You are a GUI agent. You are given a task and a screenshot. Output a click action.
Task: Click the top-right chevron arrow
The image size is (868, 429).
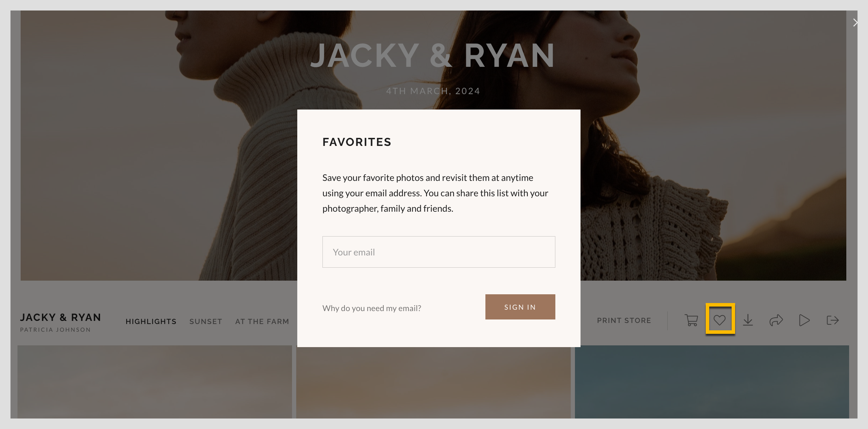coord(855,23)
